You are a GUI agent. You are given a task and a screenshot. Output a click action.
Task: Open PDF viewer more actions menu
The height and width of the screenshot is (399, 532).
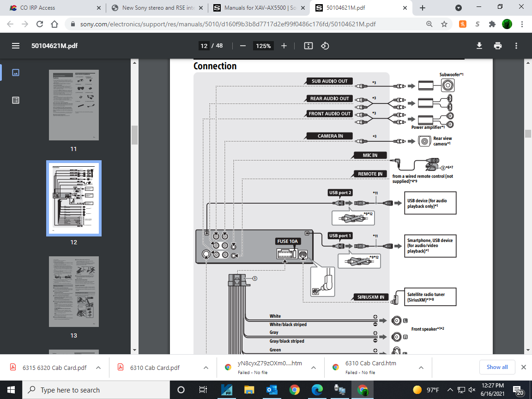(516, 46)
